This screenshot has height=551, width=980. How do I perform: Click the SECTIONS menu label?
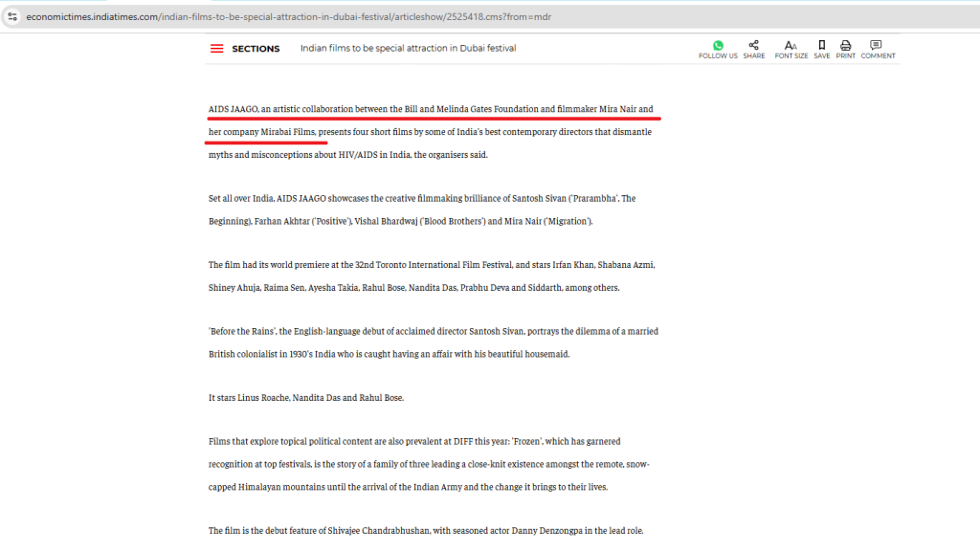click(x=256, y=49)
